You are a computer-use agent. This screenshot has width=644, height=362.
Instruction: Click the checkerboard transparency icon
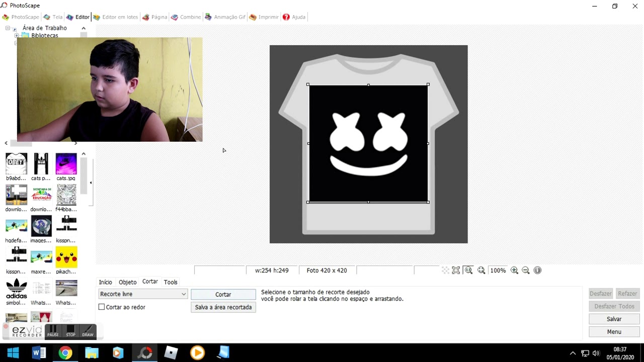(445, 270)
